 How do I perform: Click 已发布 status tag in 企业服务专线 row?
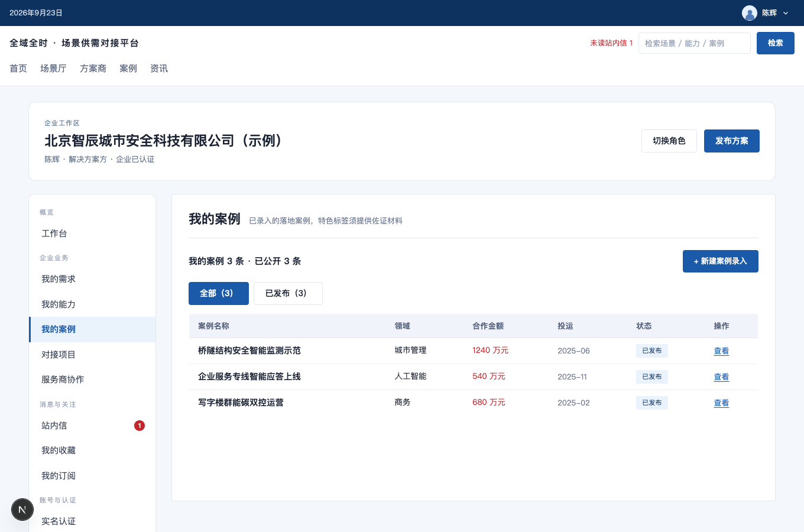652,377
